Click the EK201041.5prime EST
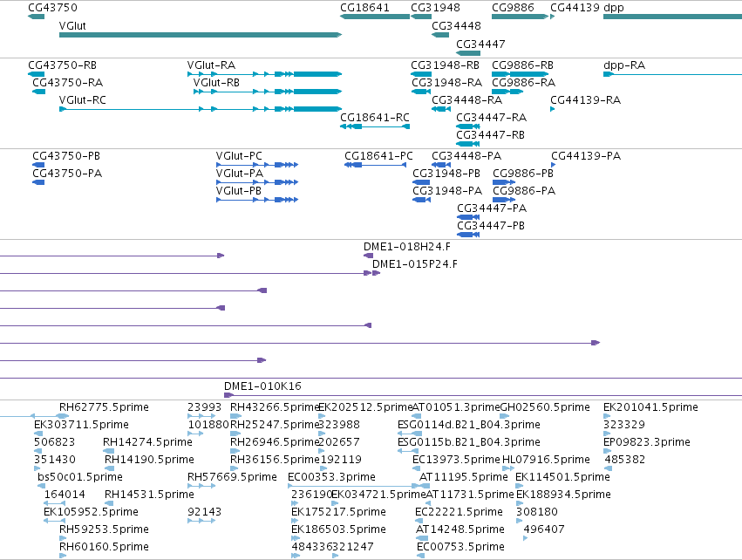This screenshot has width=742, height=560. click(607, 416)
